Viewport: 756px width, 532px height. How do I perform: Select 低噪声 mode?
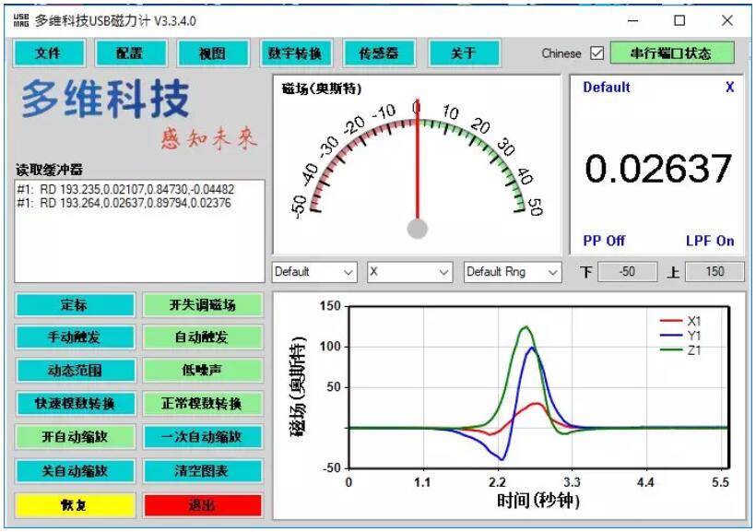pos(203,371)
